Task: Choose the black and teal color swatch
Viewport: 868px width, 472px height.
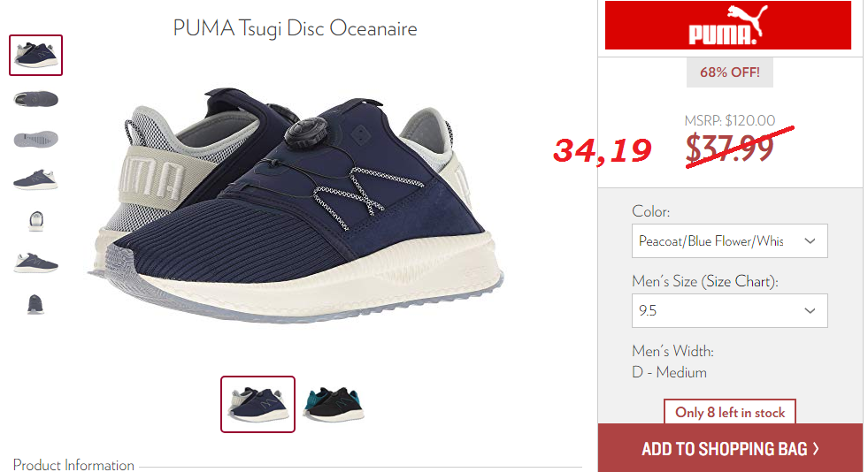Action: click(334, 404)
